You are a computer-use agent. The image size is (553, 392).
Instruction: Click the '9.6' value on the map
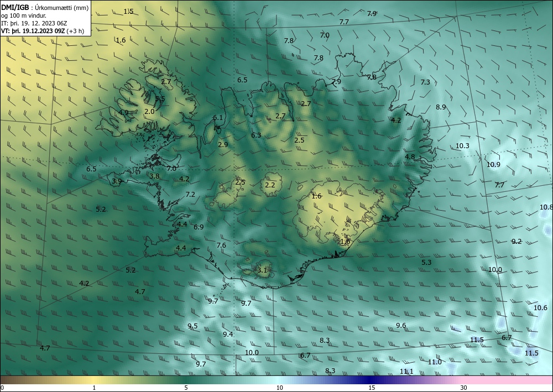(x=401, y=325)
